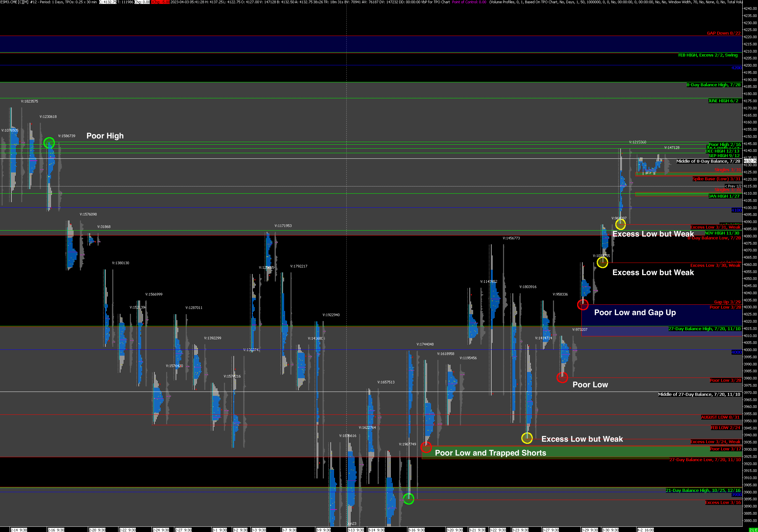The height and width of the screenshot is (532, 758).
Task: Click the green circle marking the Poor High
Action: (49, 143)
